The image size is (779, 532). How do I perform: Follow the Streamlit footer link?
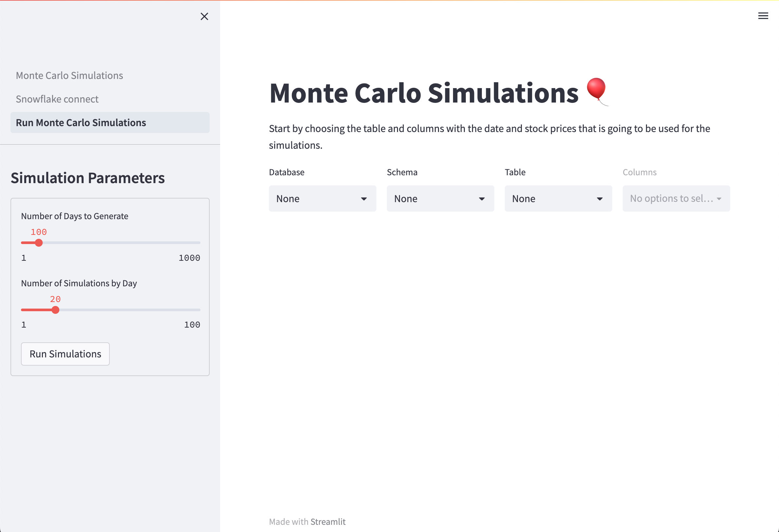click(328, 522)
